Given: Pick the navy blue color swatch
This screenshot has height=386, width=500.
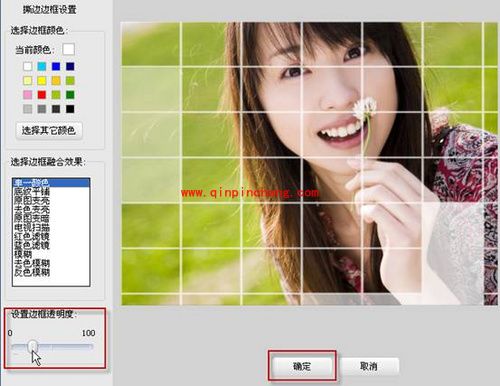Looking at the screenshot, I should click(x=70, y=66).
